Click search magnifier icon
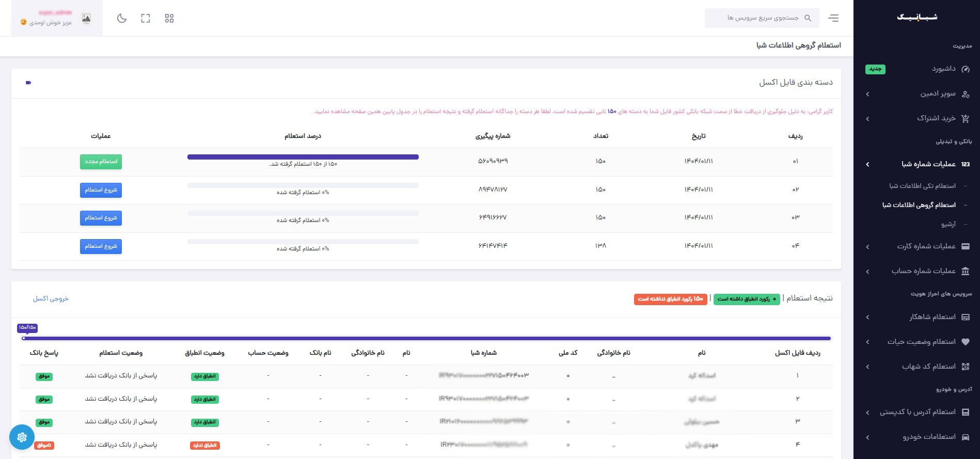Viewport: 980px width, 459px height. click(808, 18)
